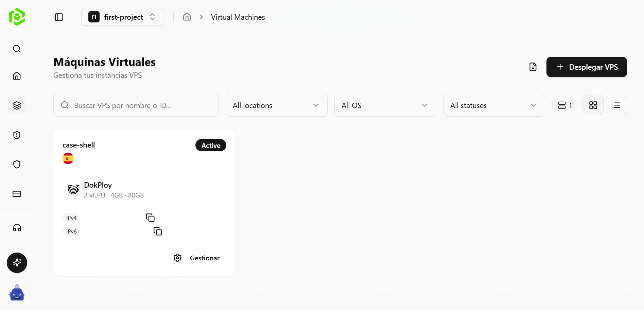This screenshot has height=310, width=644.
Task: Open the home dashboard in sidebar
Action: coord(17,76)
